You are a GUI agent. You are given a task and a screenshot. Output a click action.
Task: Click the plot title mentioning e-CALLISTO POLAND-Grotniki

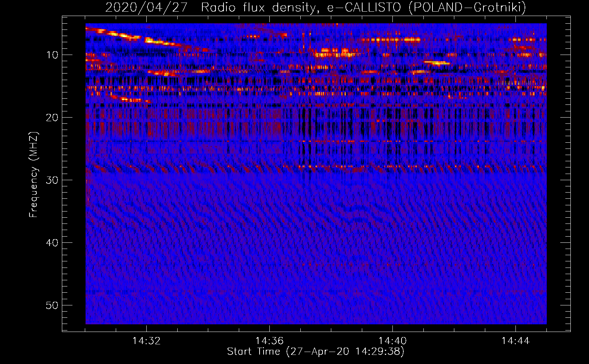pyautogui.click(x=316, y=7)
